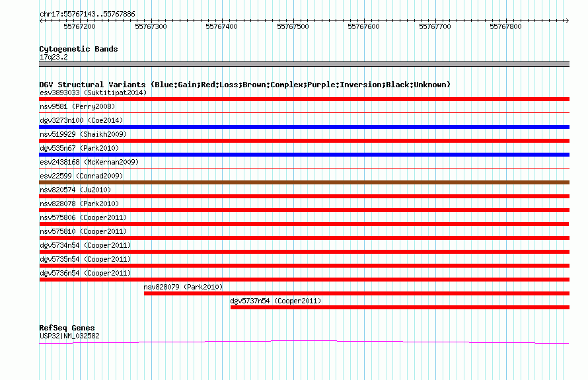Open the dgv3273n100 (Coe2014) variant label

click(x=81, y=120)
